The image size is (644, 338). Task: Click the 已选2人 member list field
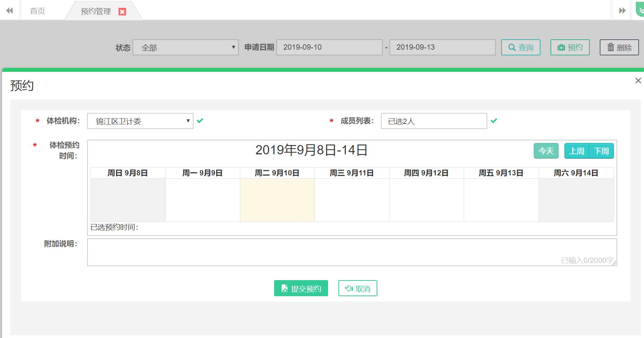[434, 121]
